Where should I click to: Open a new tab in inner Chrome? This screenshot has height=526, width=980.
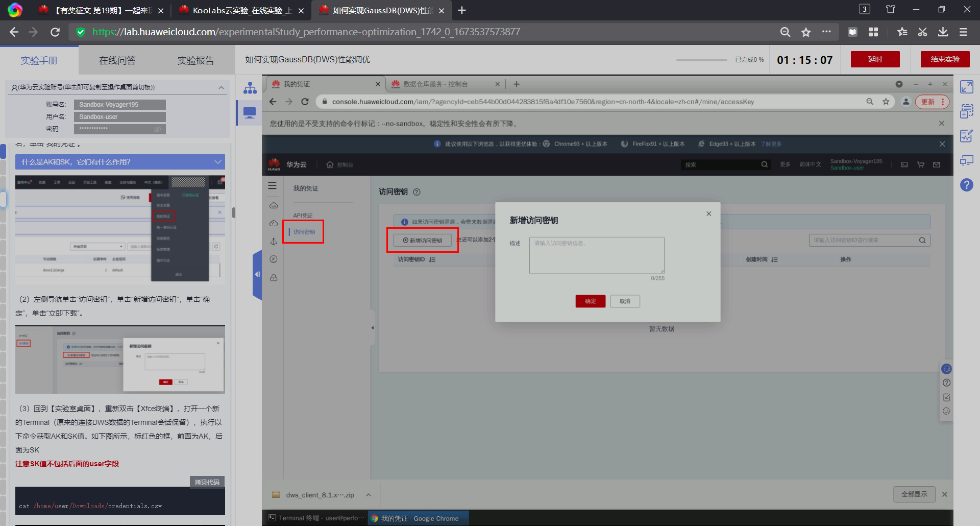click(x=517, y=84)
